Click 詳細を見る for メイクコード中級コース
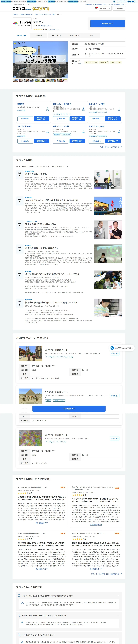This screenshot has height=644, width=138. click(115, 438)
